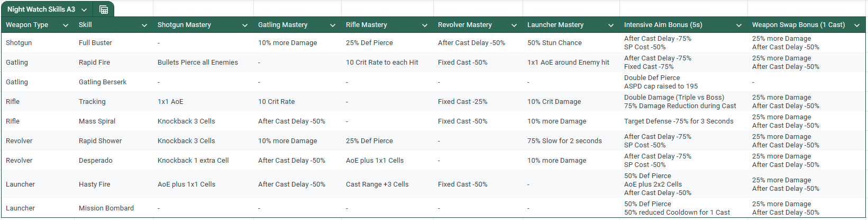Select the Hasty Fire skill cell

click(x=114, y=184)
